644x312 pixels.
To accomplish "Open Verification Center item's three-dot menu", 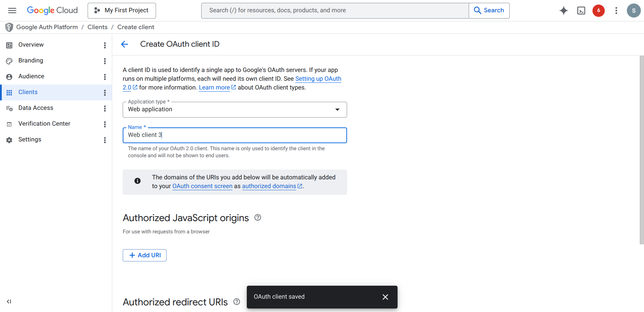I will [105, 124].
